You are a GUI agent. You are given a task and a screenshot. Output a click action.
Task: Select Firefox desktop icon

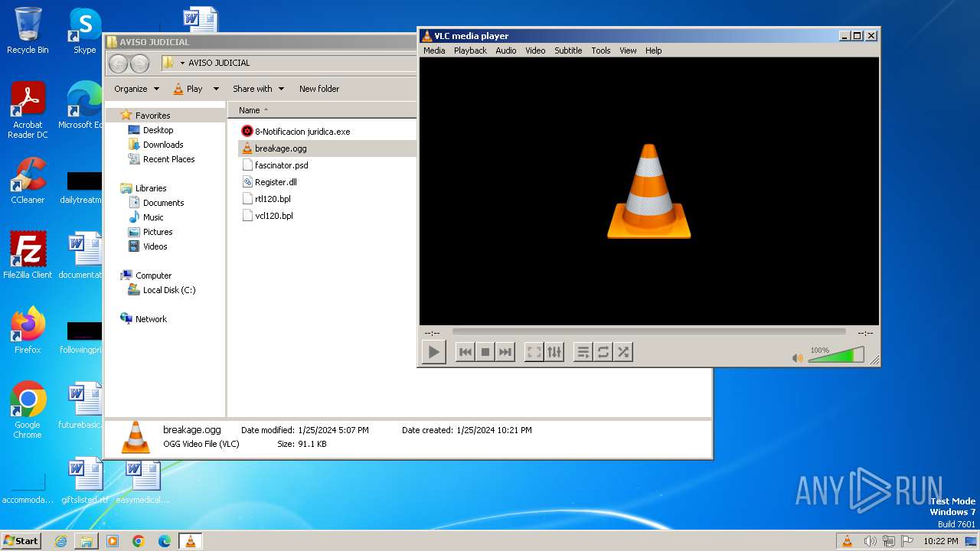click(28, 331)
